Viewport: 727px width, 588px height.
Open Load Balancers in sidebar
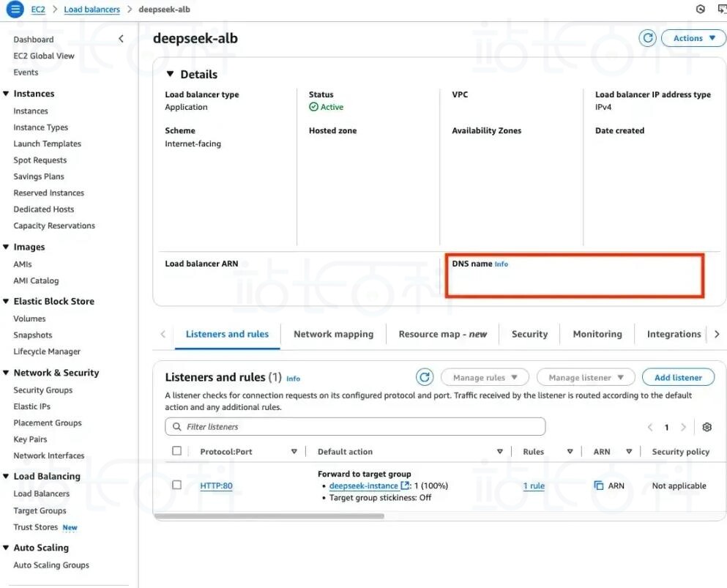[41, 494]
